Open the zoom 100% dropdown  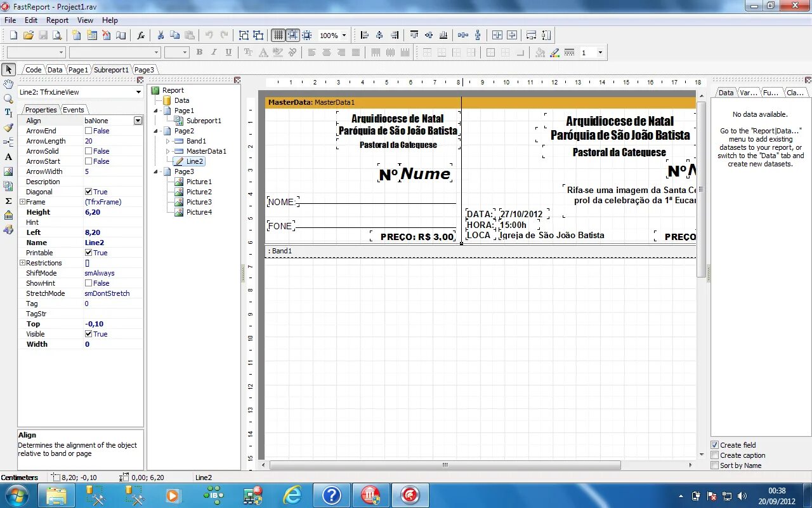(344, 36)
